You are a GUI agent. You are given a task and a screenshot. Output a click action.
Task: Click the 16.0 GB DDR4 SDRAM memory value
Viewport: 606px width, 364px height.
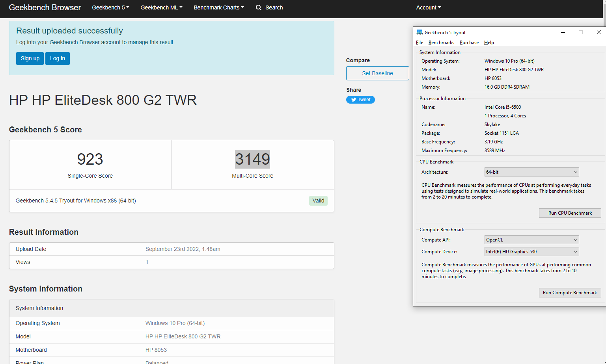pyautogui.click(x=507, y=87)
